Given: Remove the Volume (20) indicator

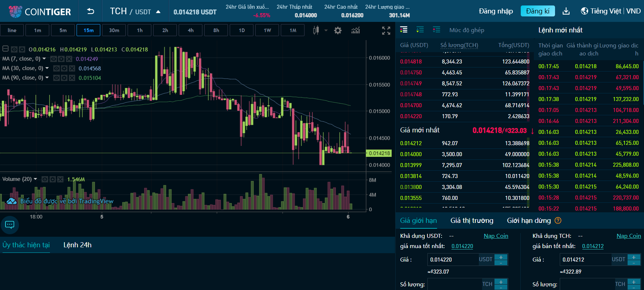Looking at the screenshot, I should (x=60, y=179).
